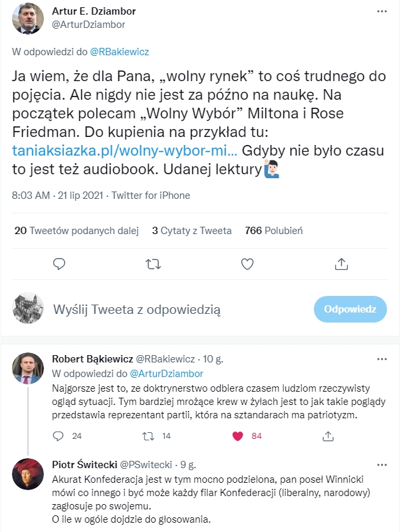Open Piotr Świtecki's profile picture
401x532 pixels.
click(x=28, y=474)
